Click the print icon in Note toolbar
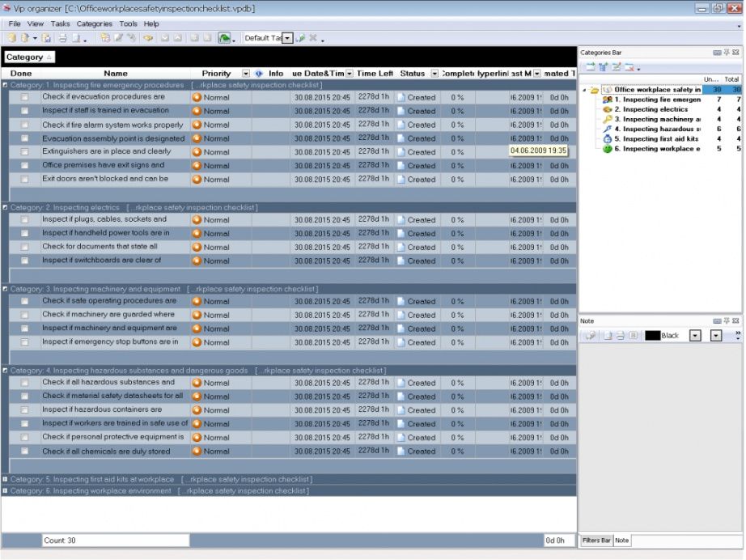The width and height of the screenshot is (746, 560). click(x=620, y=335)
